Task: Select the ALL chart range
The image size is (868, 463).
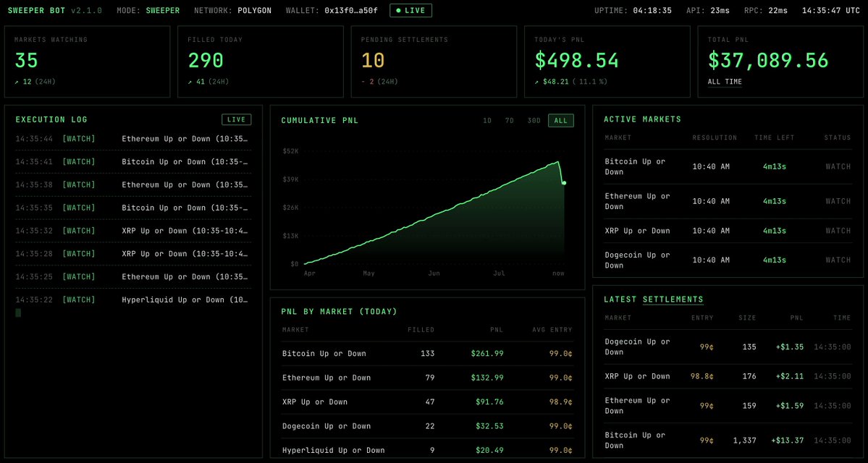Action: (x=561, y=121)
